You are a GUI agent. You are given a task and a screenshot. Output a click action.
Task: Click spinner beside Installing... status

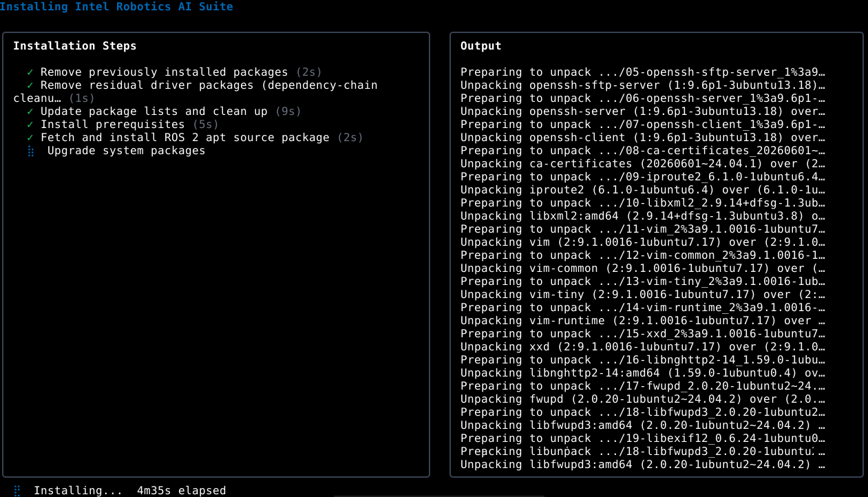(x=17, y=491)
